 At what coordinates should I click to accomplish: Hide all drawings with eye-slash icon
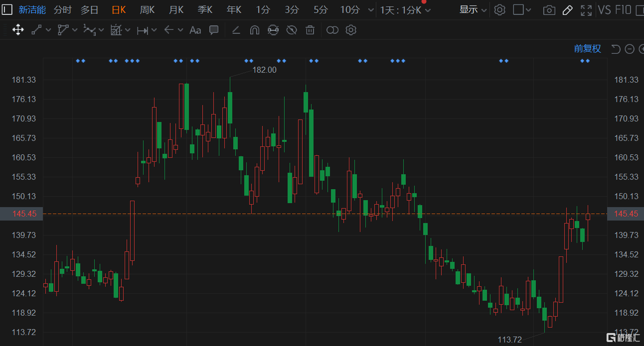tap(292, 30)
